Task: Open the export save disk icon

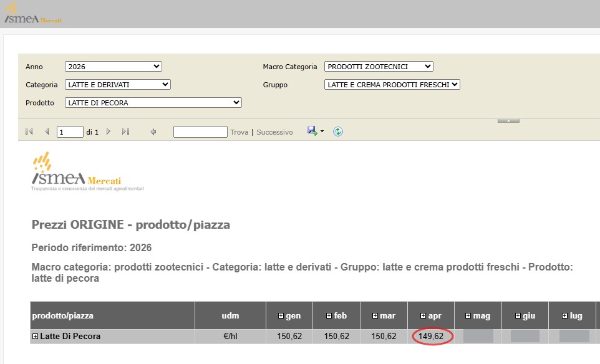Action: (312, 131)
